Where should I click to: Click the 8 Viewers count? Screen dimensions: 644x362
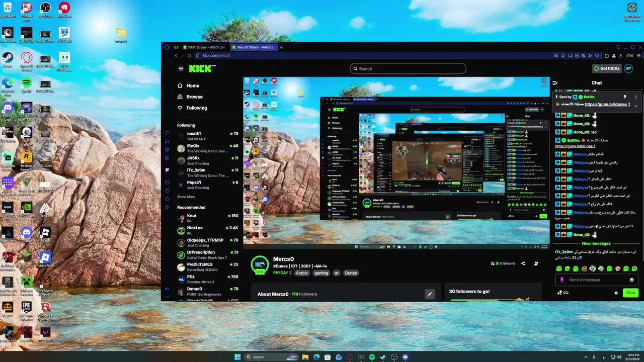(503, 263)
